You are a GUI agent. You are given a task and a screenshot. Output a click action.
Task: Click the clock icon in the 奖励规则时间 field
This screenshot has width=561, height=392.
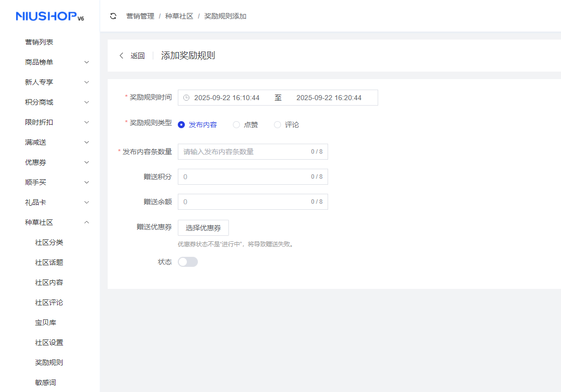click(186, 97)
